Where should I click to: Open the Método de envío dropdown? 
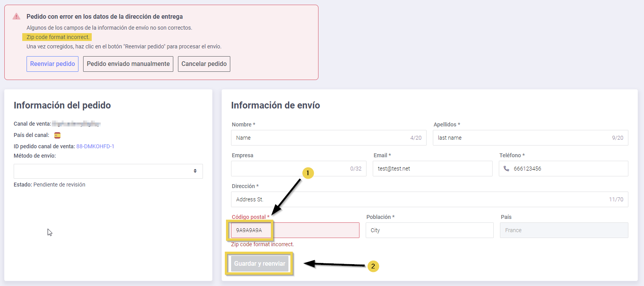click(108, 171)
